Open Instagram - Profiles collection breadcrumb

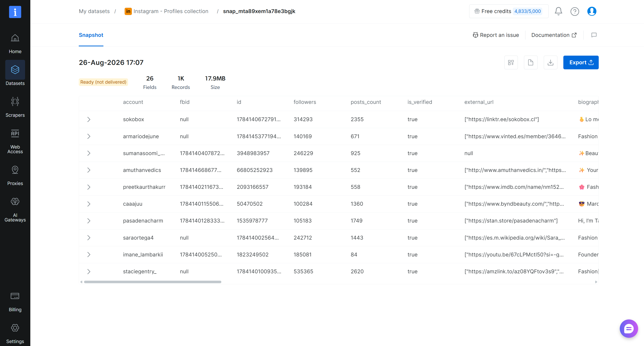tap(166, 11)
